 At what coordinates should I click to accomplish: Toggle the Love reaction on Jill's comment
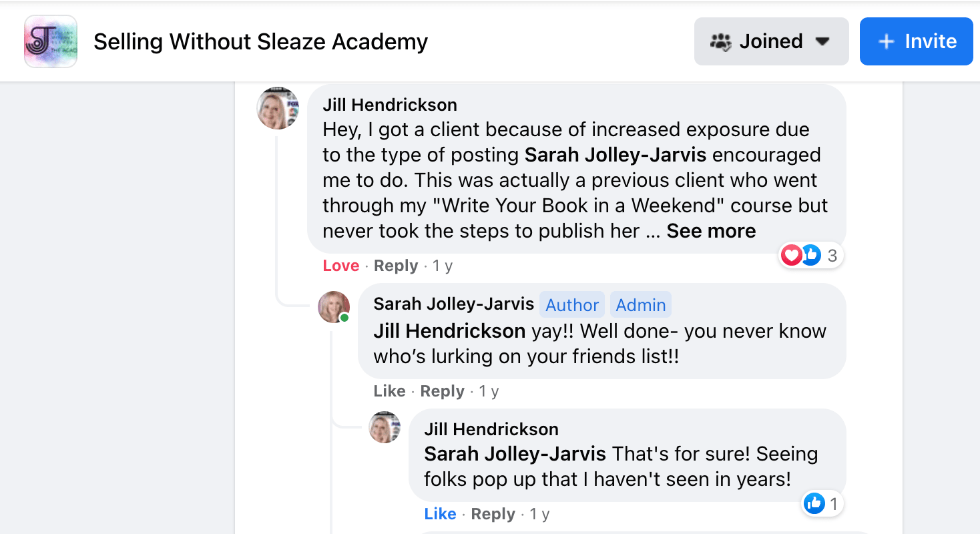(x=340, y=266)
